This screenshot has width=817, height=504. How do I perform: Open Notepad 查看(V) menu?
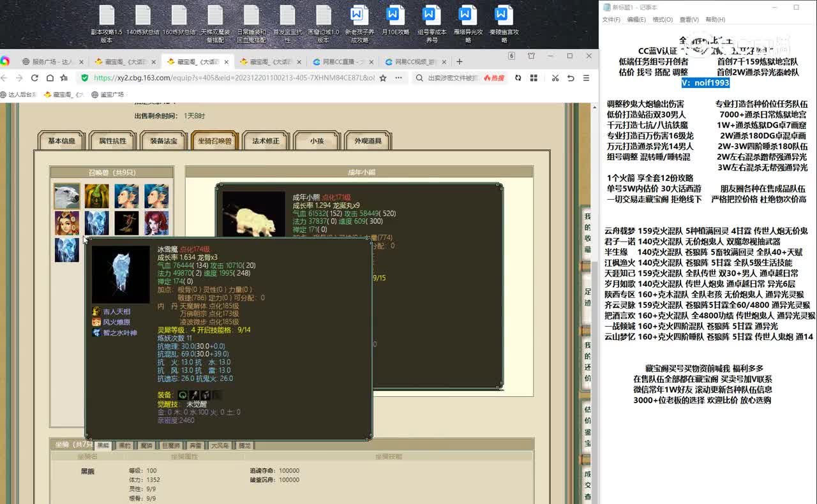click(689, 20)
